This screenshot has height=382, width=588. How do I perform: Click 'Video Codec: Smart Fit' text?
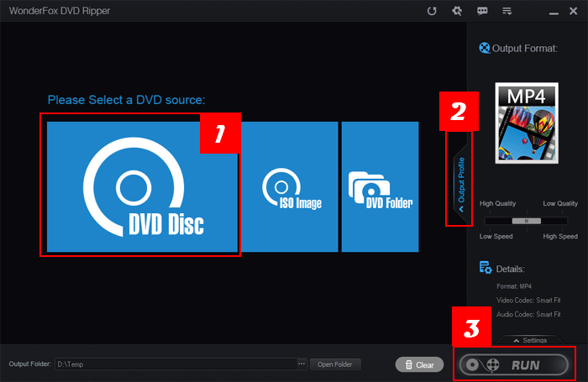[528, 301]
